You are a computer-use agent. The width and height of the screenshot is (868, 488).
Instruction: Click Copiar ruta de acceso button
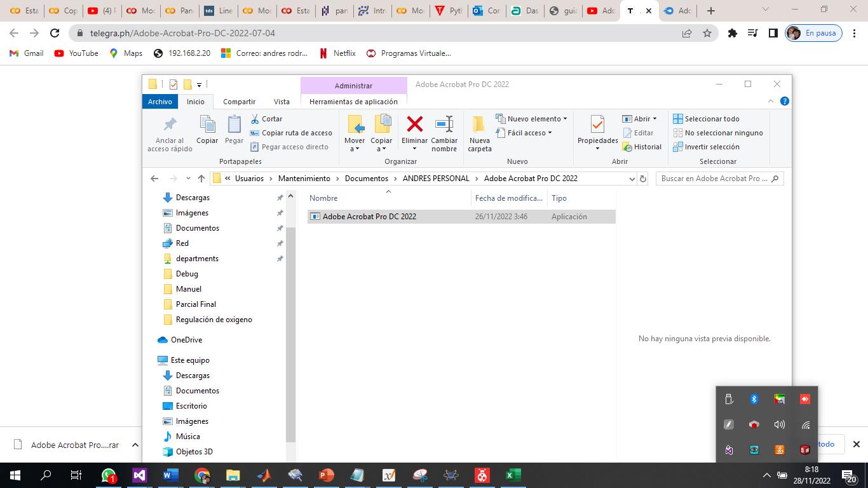[x=296, y=133]
